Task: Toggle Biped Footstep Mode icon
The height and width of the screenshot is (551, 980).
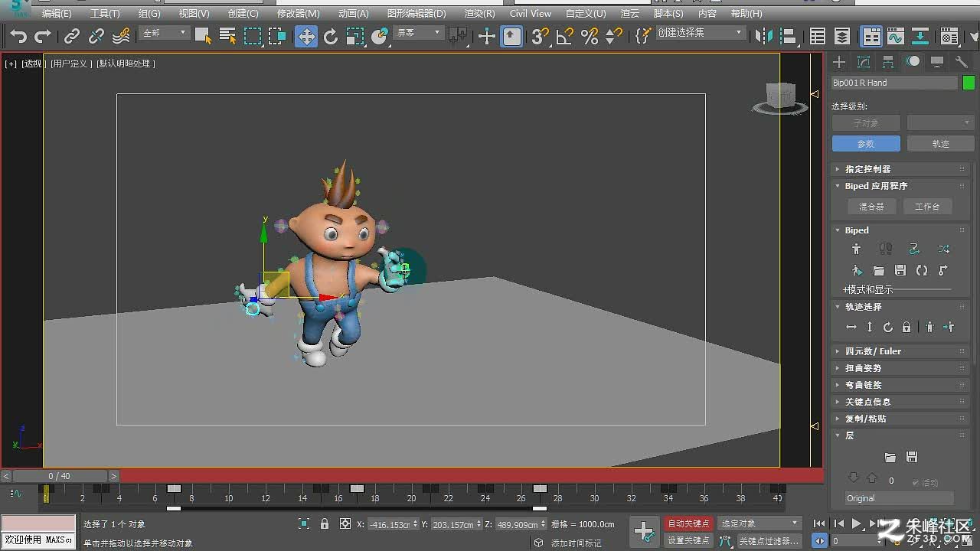Action: (x=886, y=249)
